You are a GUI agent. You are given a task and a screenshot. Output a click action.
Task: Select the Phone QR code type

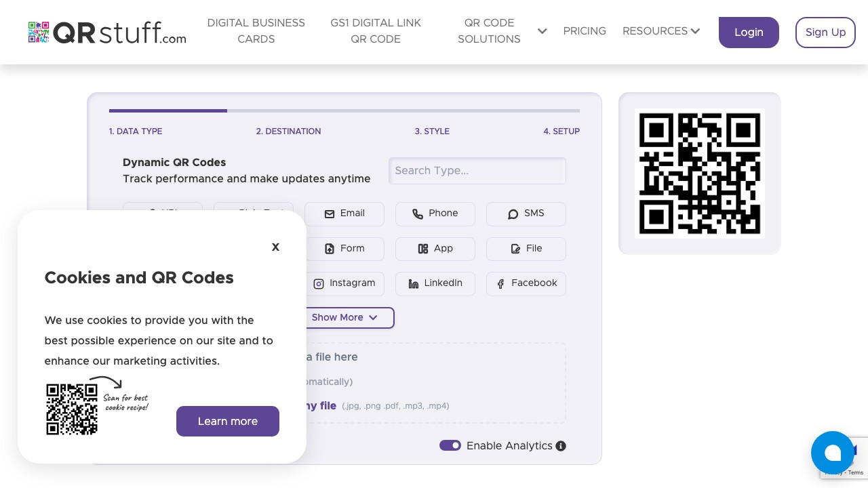click(435, 213)
